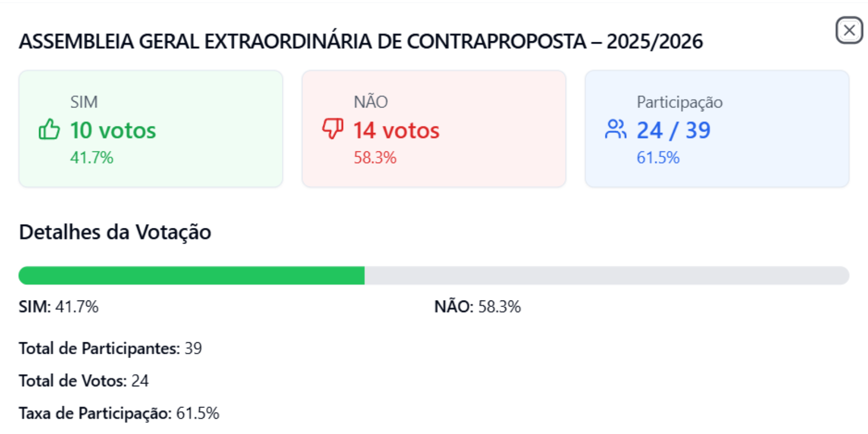Click the red thumbs-down icon
The height and width of the screenshot is (434, 868).
tap(333, 129)
